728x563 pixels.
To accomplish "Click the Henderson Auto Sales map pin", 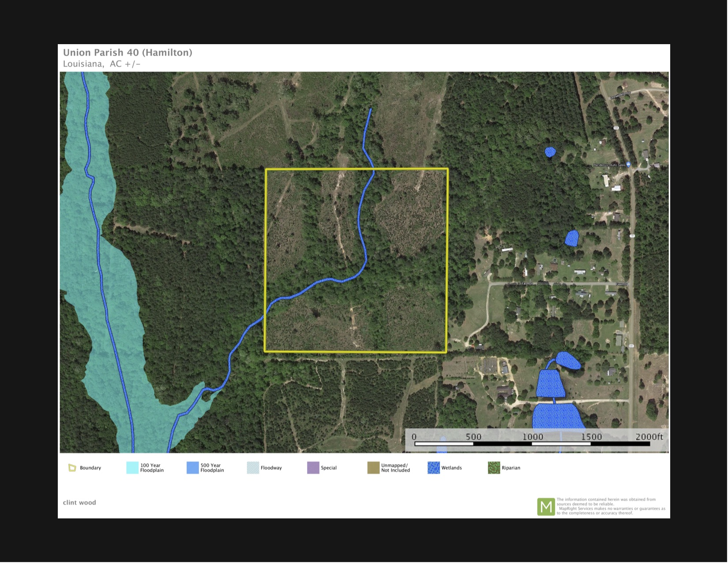I will coord(628,165).
